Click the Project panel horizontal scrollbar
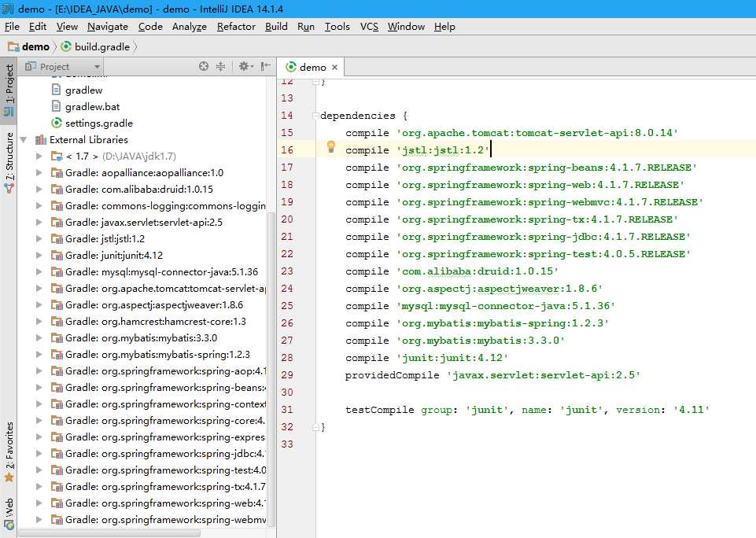This screenshot has height=538, width=756. [109, 533]
